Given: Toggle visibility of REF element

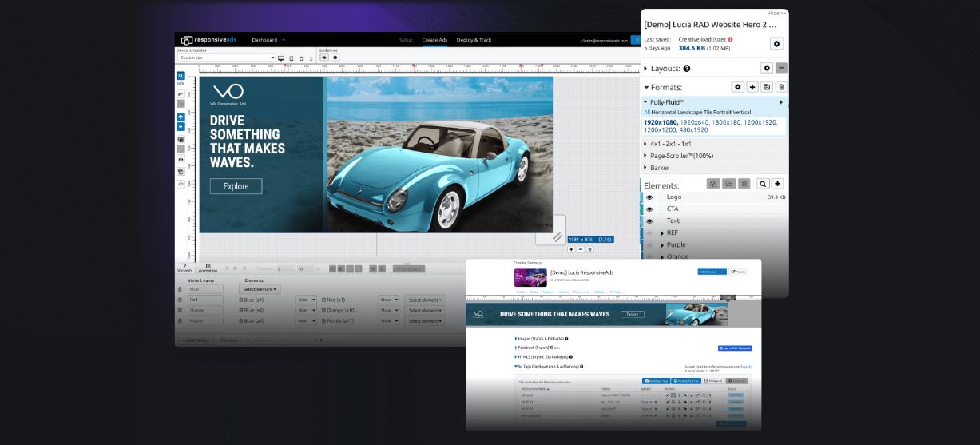Looking at the screenshot, I should point(649,232).
